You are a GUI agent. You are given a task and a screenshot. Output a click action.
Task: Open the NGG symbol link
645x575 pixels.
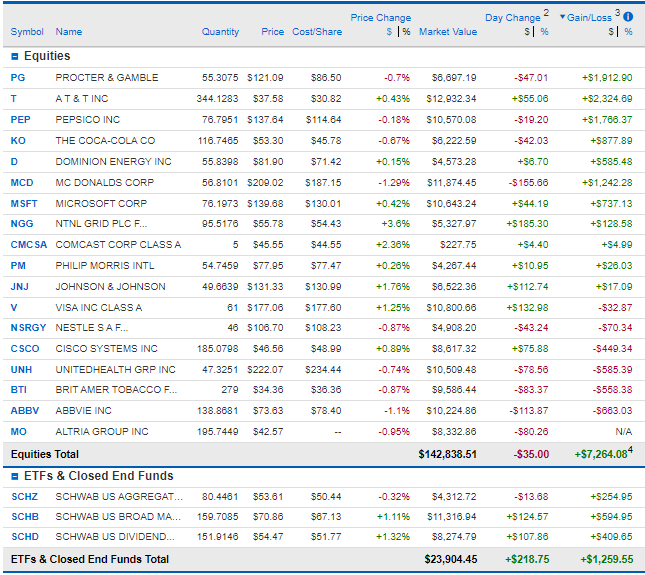click(x=22, y=224)
